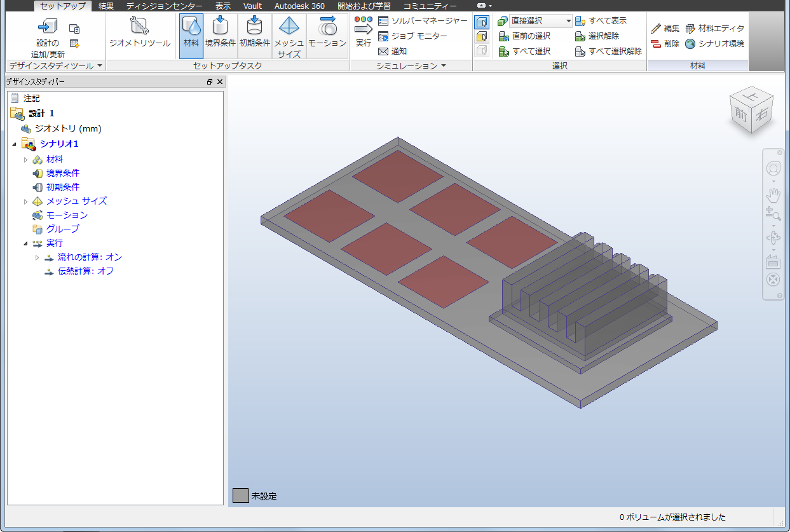
Task: Expand メッシュ サイズ tree node
Action: click(26, 201)
